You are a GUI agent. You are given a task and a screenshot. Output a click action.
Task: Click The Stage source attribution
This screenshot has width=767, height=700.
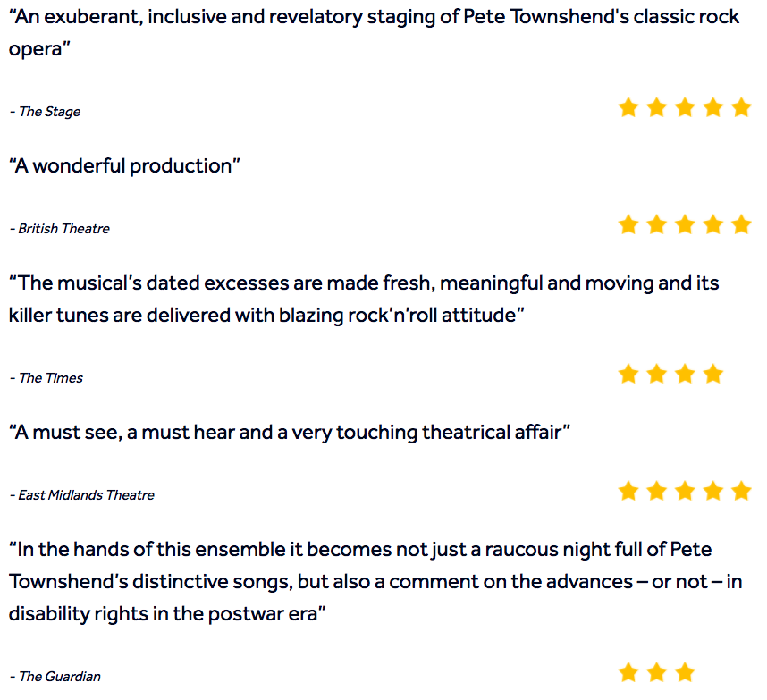click(45, 112)
